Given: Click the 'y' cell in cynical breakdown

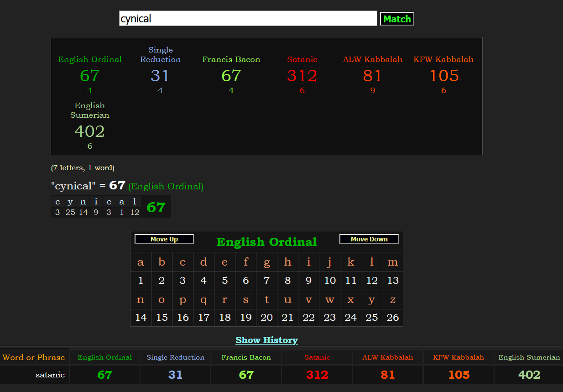Looking at the screenshot, I should point(70,202).
